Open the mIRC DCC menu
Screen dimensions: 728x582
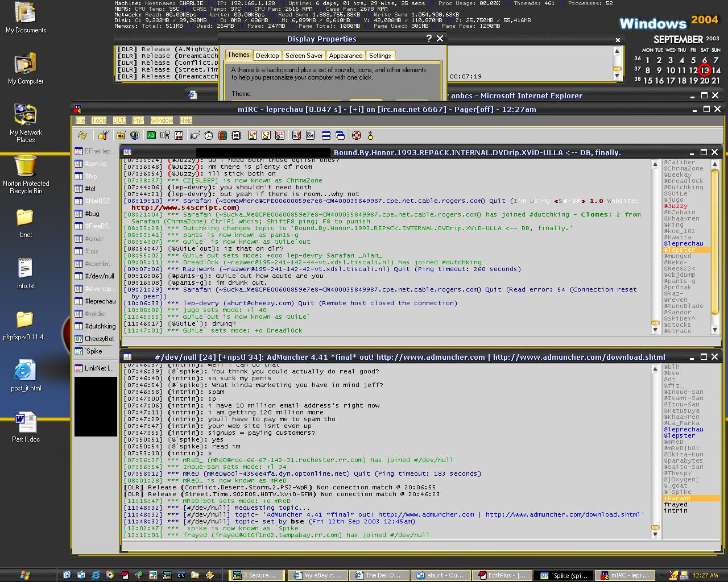point(119,120)
